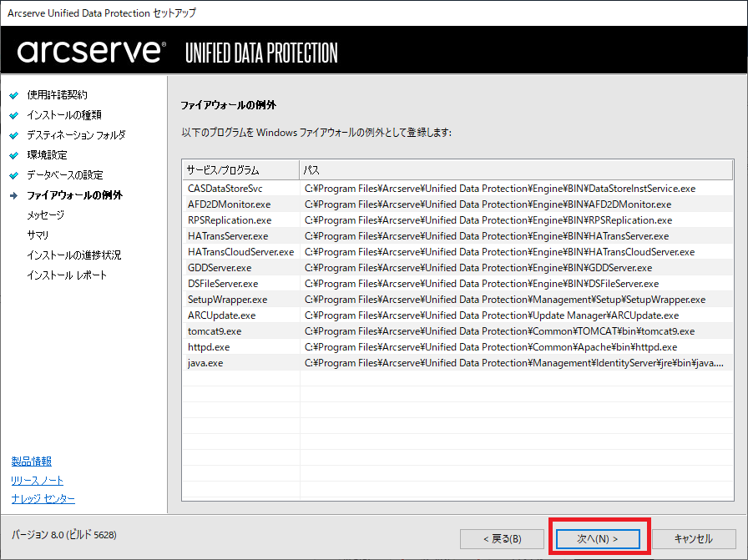Select the RPSReplication.exe row name
Viewport: 748px width, 560px height.
230,220
